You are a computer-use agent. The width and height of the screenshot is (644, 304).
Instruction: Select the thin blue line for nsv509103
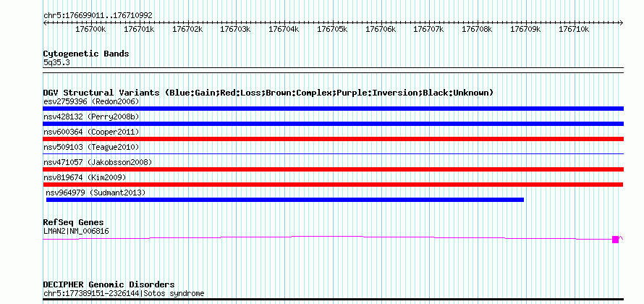[x=333, y=153]
